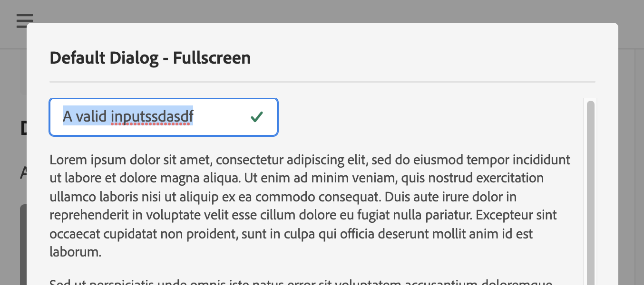
Task: Click the 'Default Dialog - Fullscreen' heading
Action: coord(150,57)
